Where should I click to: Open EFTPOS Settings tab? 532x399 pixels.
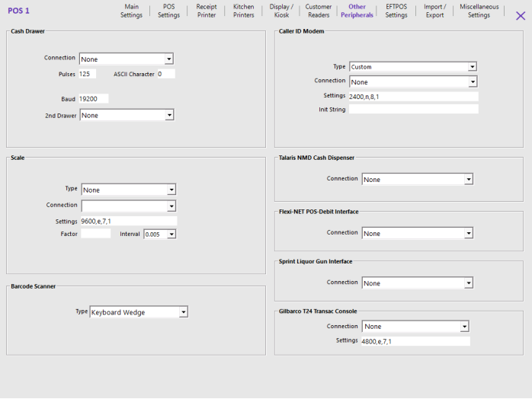(x=396, y=11)
